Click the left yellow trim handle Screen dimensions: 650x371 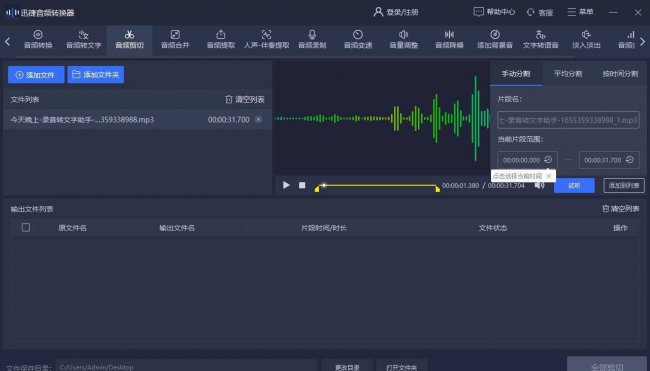[317, 189]
